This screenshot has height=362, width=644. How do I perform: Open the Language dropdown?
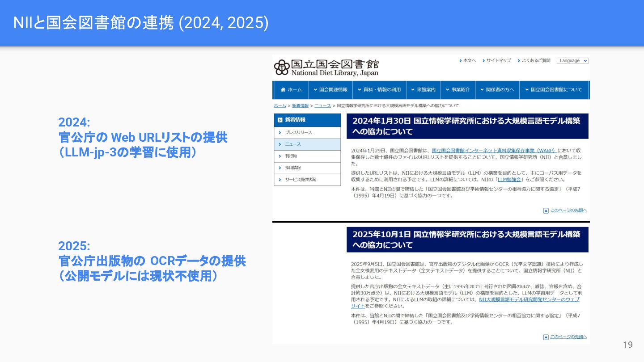click(572, 61)
